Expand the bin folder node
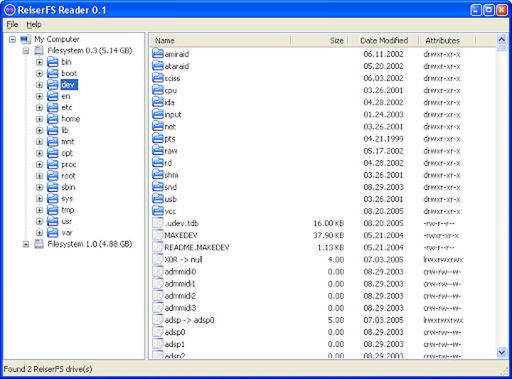The height and width of the screenshot is (379, 512). pyautogui.click(x=39, y=62)
